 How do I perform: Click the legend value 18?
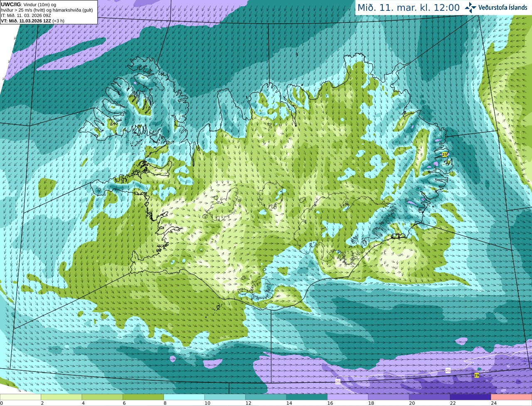point(371,403)
